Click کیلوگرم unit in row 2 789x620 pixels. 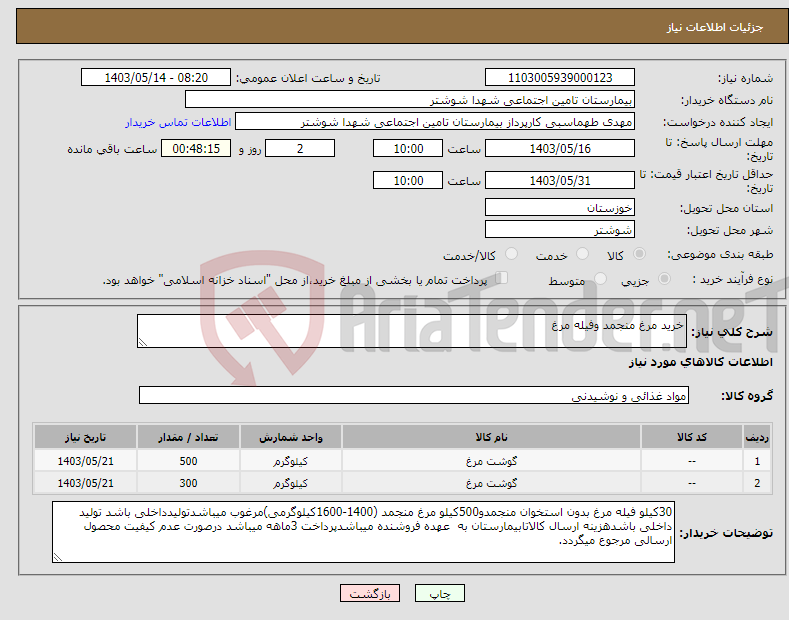290,483
